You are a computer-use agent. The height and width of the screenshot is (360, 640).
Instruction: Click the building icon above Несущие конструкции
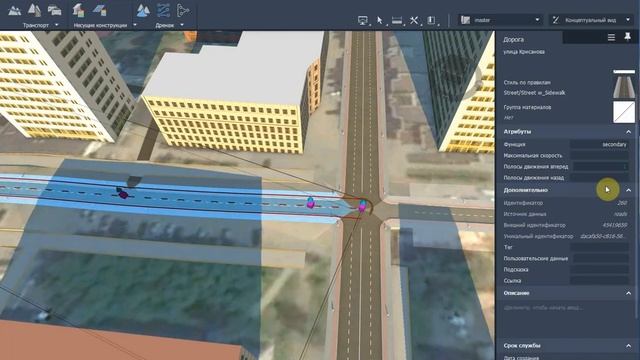78,10
